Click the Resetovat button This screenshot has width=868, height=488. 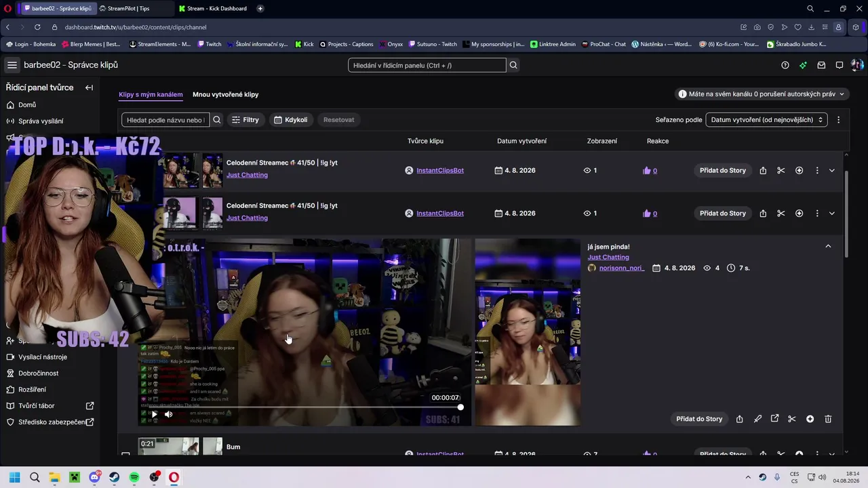point(338,120)
